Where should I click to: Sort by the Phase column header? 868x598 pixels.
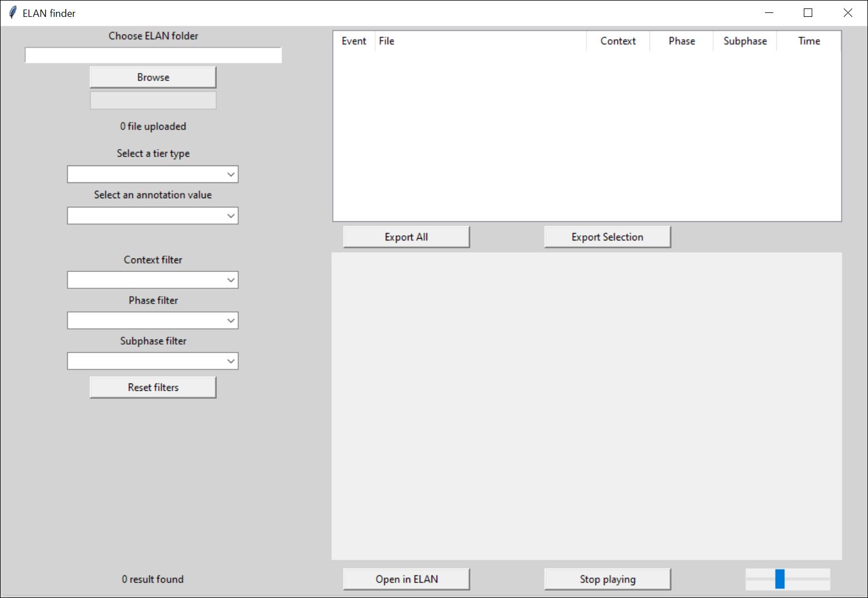(x=682, y=41)
